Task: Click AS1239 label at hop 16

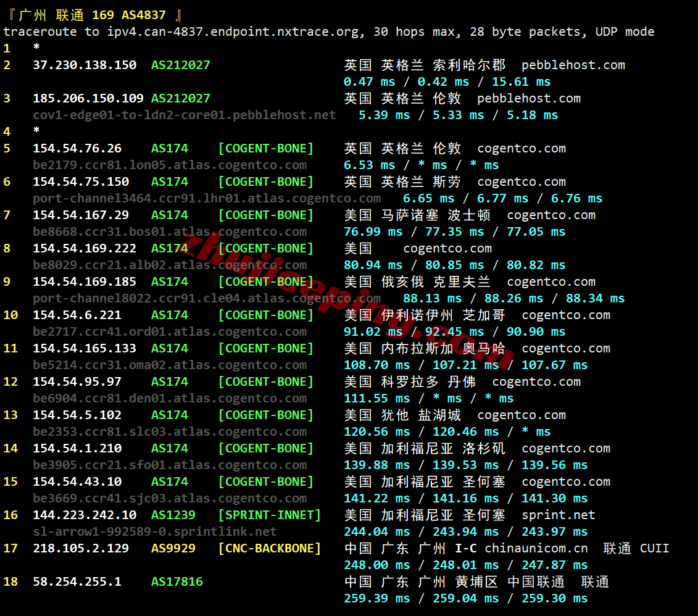Action: pyautogui.click(x=173, y=515)
